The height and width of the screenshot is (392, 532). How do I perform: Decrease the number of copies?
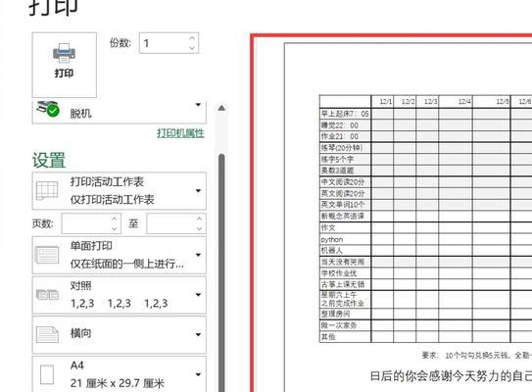pyautogui.click(x=192, y=48)
